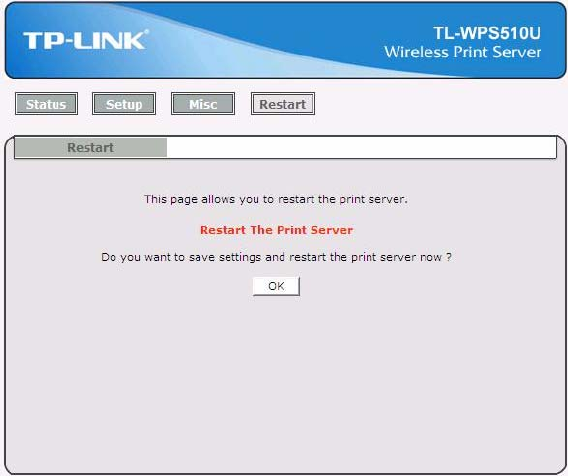568x476 pixels.
Task: Click the TP-LINK logo in the header
Action: coord(85,40)
